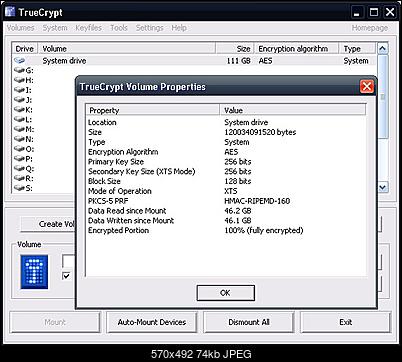
Task: Click the Property column header in dialog
Action: pyautogui.click(x=153, y=110)
